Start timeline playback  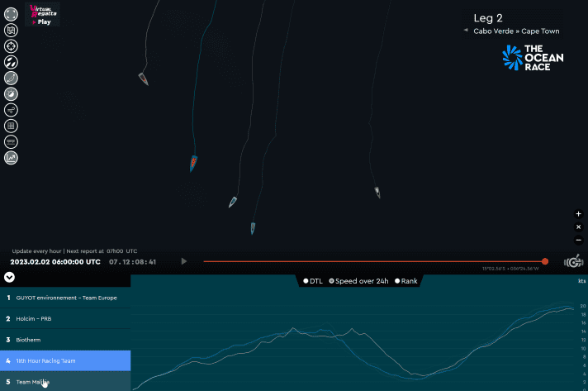click(x=183, y=261)
